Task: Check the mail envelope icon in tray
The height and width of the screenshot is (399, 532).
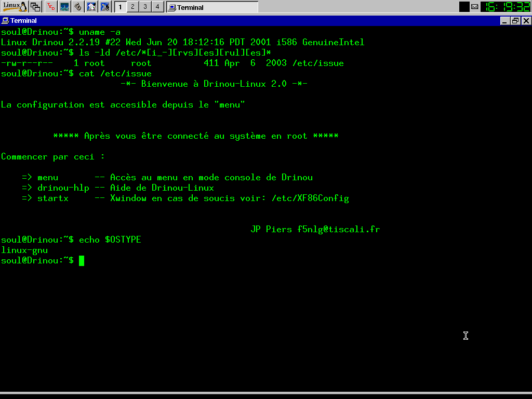Action: coord(475,7)
